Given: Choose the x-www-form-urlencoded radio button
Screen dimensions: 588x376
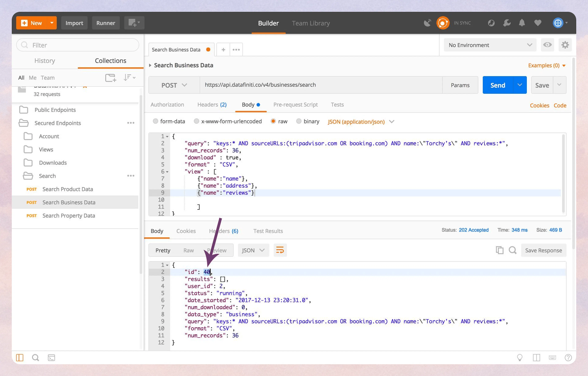Looking at the screenshot, I should [196, 121].
